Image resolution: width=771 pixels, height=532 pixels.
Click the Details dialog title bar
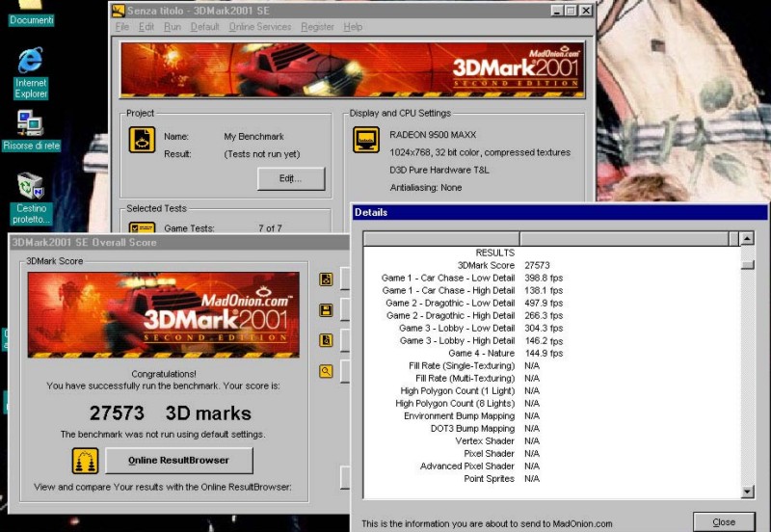click(560, 212)
